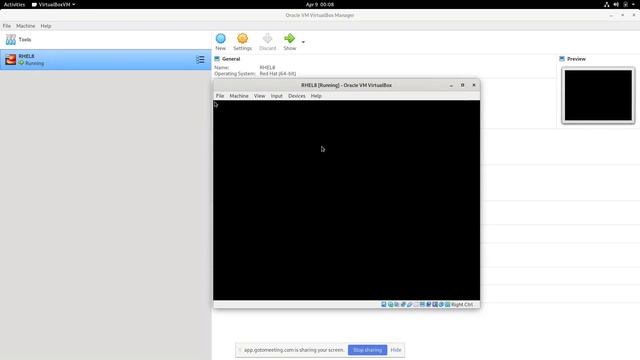
Task: Open the Devices menu in the RHEL8 VM window
Action: 297,96
